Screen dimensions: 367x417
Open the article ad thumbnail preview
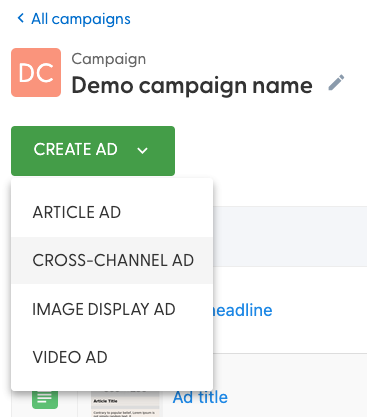125,404
